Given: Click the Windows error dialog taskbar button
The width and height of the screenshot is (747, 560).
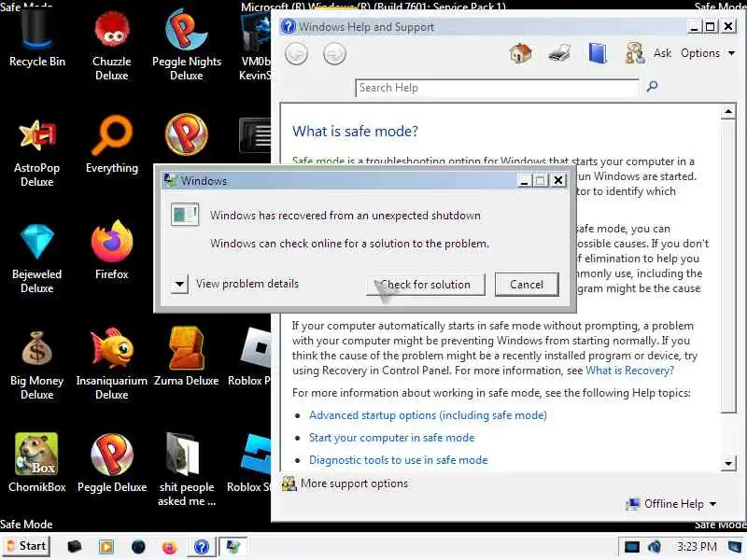Looking at the screenshot, I should click(x=233, y=547).
